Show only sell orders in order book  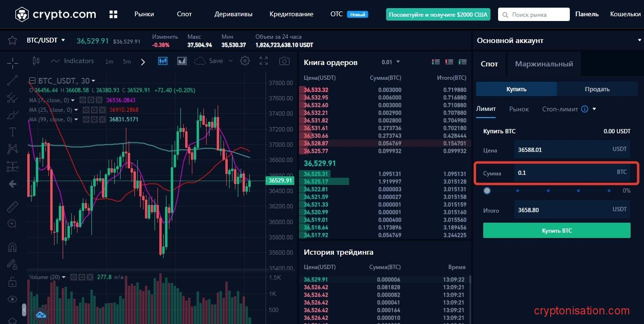pos(449,62)
